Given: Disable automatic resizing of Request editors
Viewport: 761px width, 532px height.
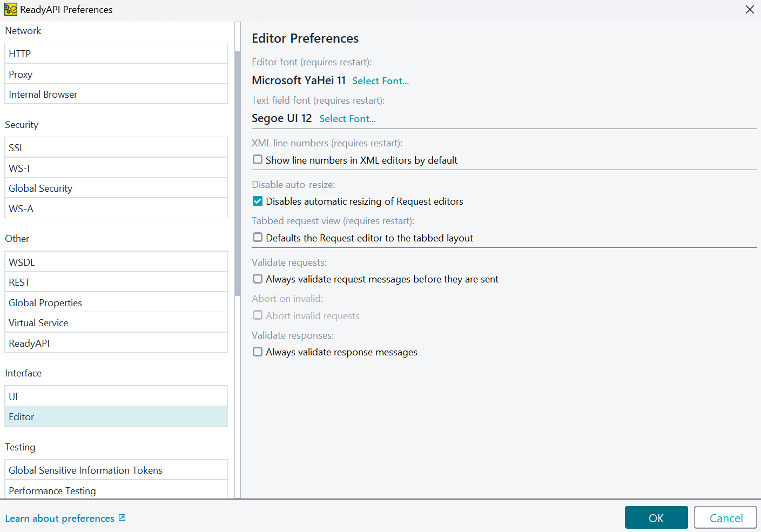Looking at the screenshot, I should click(x=257, y=200).
